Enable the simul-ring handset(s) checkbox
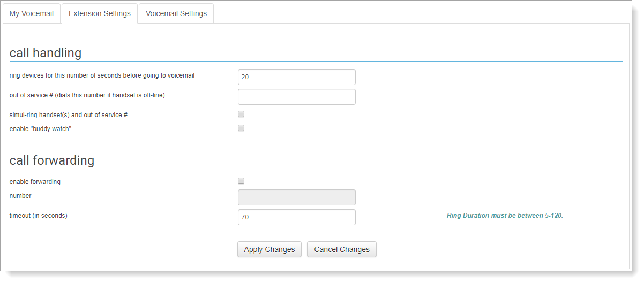 click(x=241, y=114)
